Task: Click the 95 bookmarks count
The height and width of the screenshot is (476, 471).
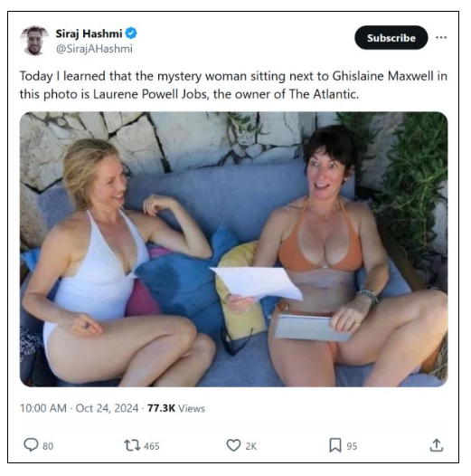Action: pos(352,446)
